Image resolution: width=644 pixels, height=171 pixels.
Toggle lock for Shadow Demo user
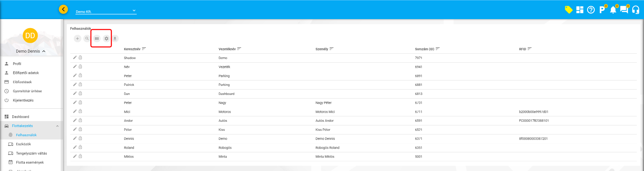80,58
